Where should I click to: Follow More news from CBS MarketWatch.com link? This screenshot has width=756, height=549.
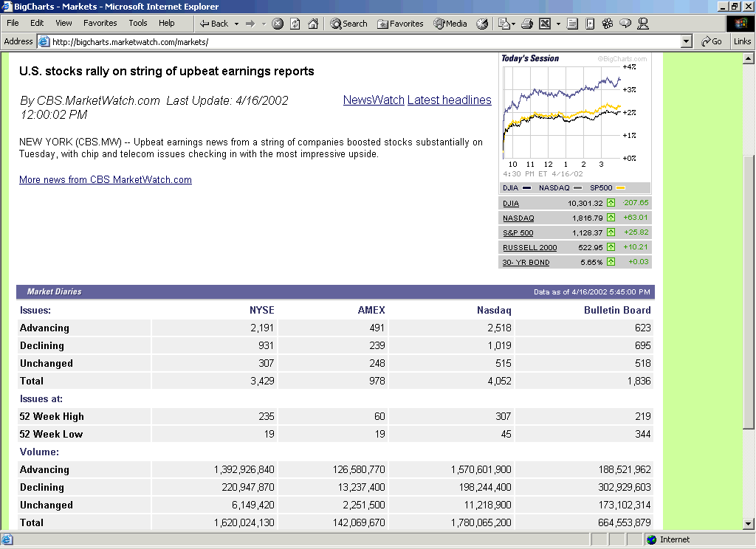point(106,179)
